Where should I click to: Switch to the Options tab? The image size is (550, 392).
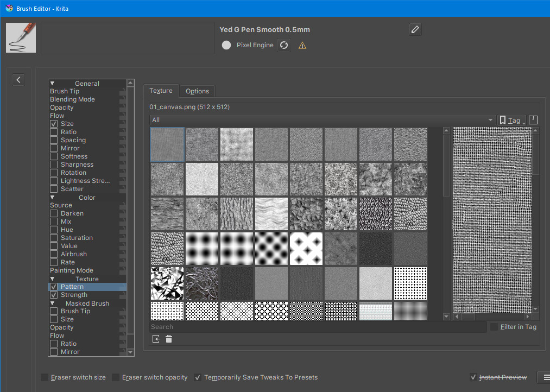197,91
